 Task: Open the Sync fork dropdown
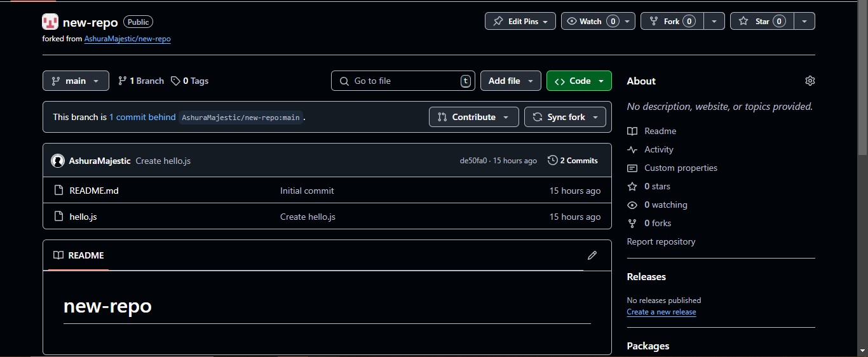coord(565,117)
